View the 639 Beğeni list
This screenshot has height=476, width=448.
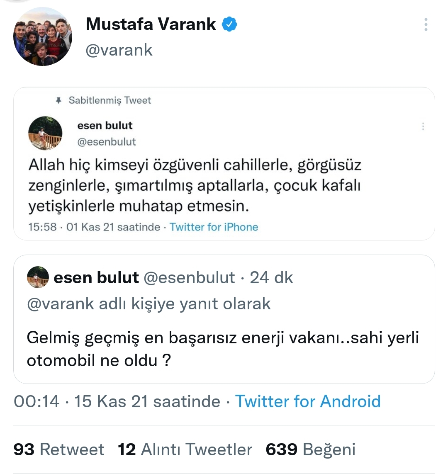[x=310, y=449]
